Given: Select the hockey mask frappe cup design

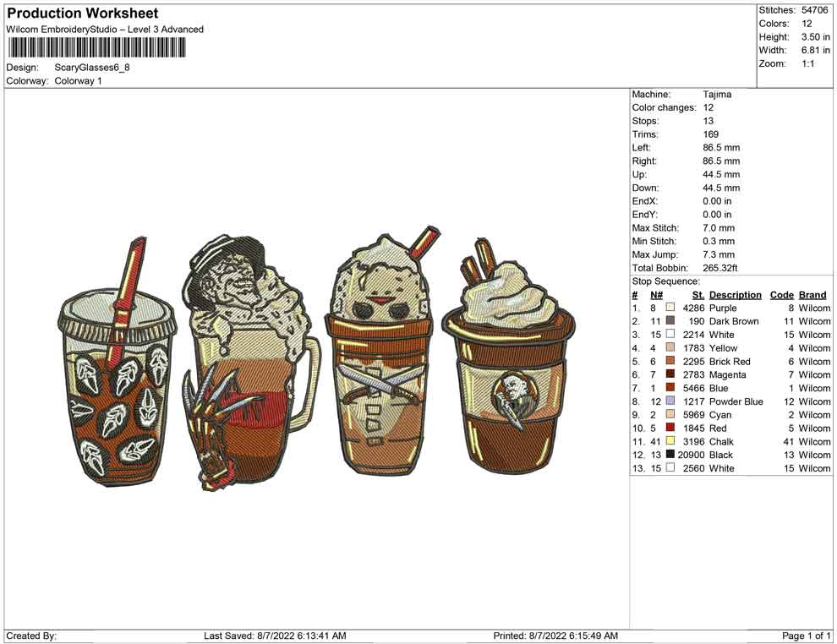Looking at the screenshot, I should click(x=383, y=352).
